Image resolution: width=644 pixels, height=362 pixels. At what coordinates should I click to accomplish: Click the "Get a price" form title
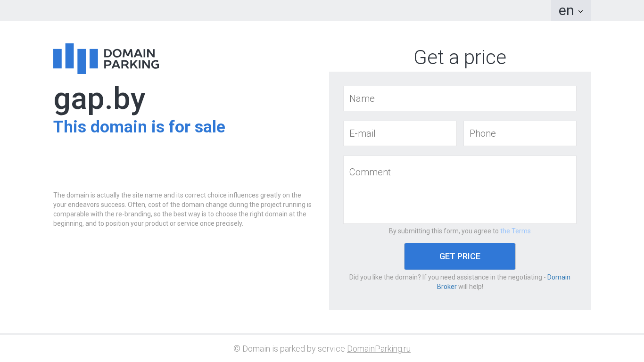click(460, 58)
